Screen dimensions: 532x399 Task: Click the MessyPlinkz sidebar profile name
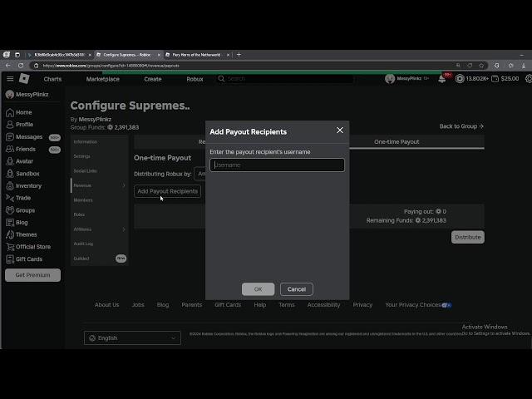coord(32,94)
